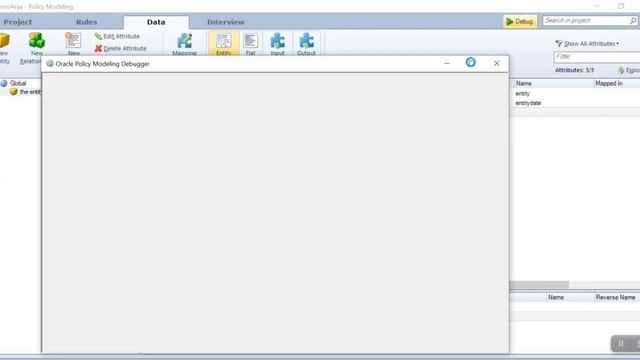This screenshot has height=360, width=640.
Task: Click Reverse Name column header
Action: pyautogui.click(x=615, y=298)
